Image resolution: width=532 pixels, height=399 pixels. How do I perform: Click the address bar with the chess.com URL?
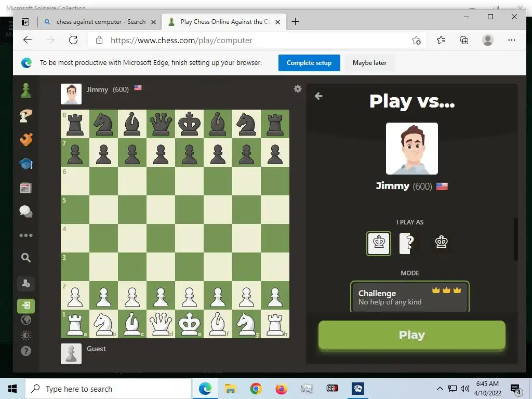click(x=256, y=41)
